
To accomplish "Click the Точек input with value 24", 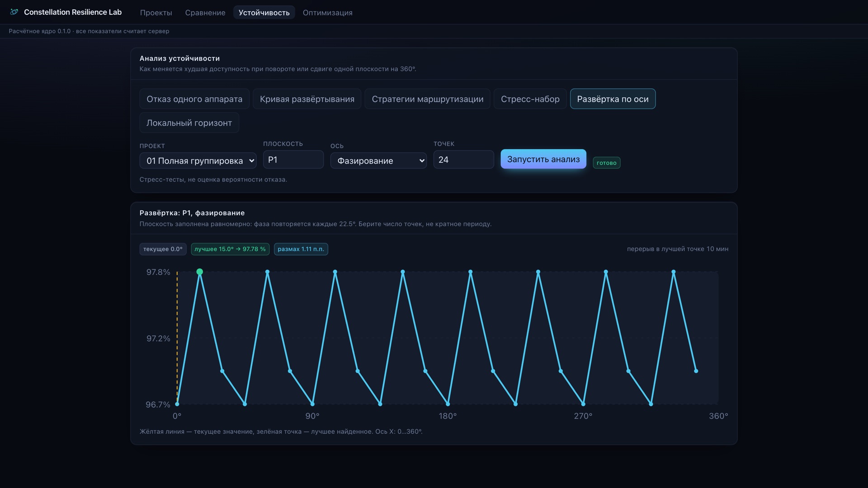I will point(463,160).
